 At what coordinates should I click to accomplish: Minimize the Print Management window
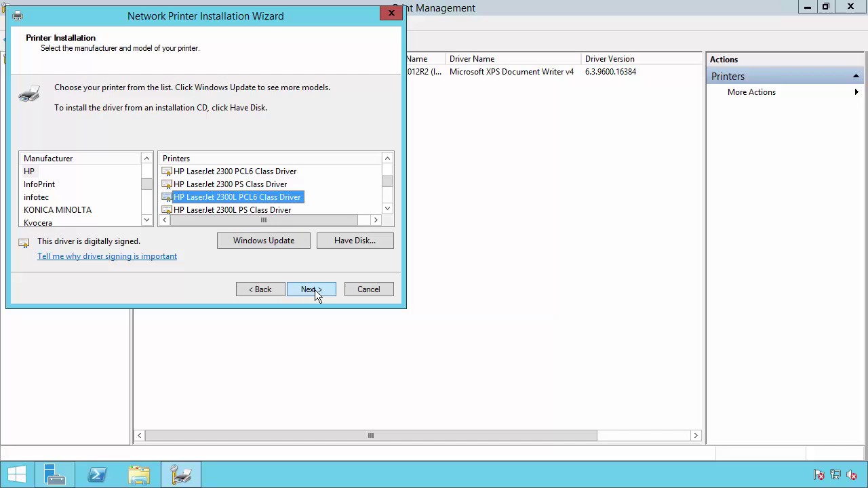coord(808,7)
